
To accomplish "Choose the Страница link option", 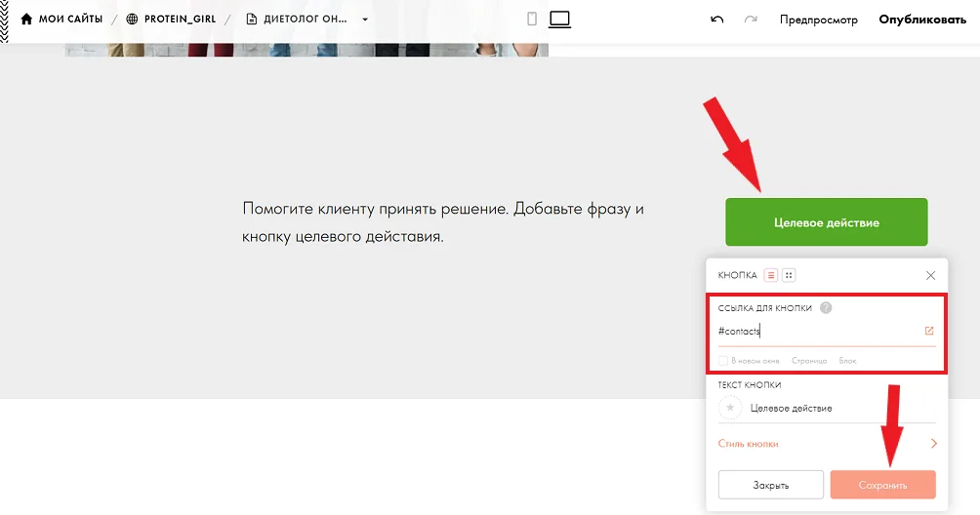I will click(809, 361).
